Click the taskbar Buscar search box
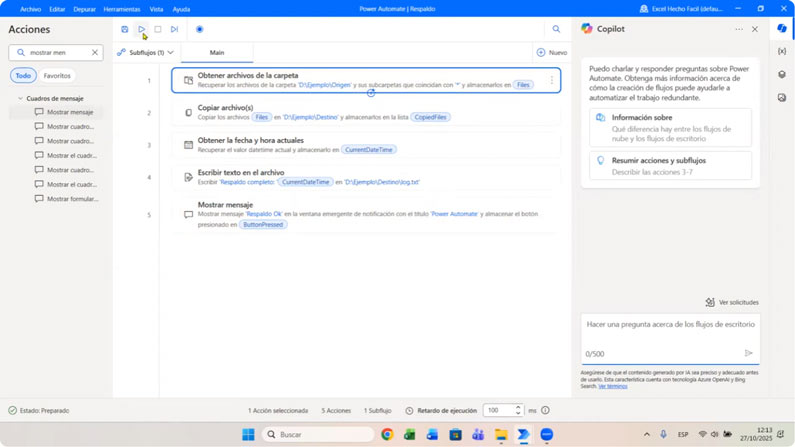The width and height of the screenshot is (795, 447). click(x=318, y=435)
